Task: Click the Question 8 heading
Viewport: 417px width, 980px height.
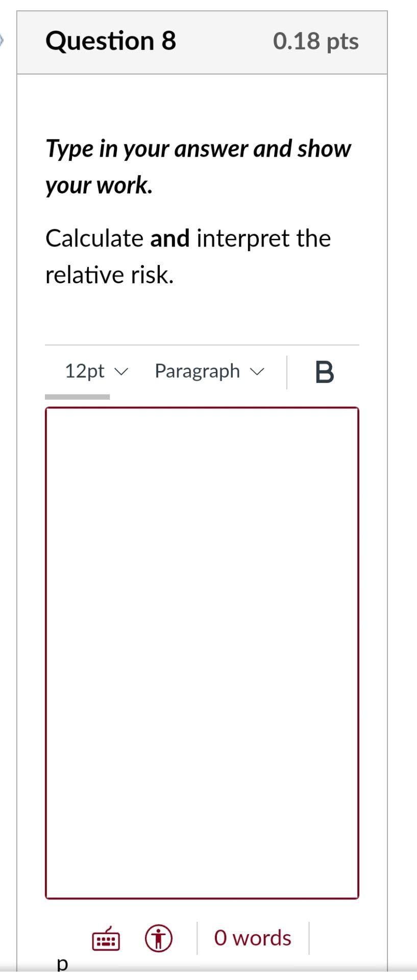Action: (111, 41)
